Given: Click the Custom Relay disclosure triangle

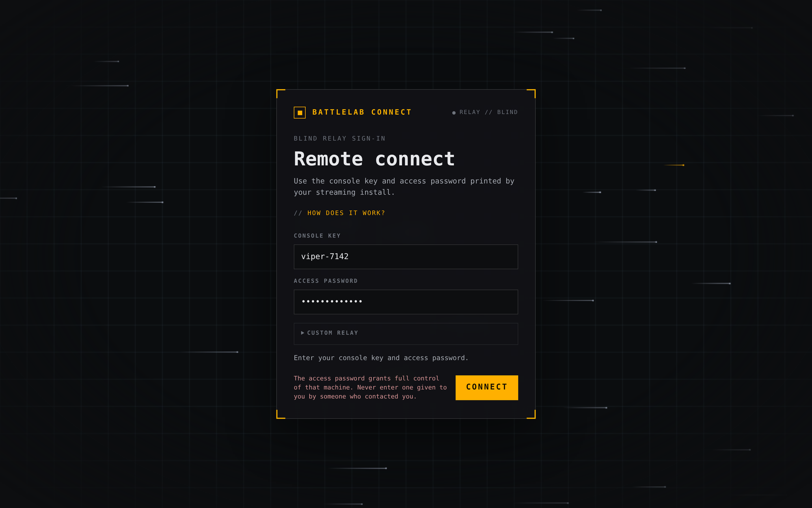Looking at the screenshot, I should tap(302, 333).
